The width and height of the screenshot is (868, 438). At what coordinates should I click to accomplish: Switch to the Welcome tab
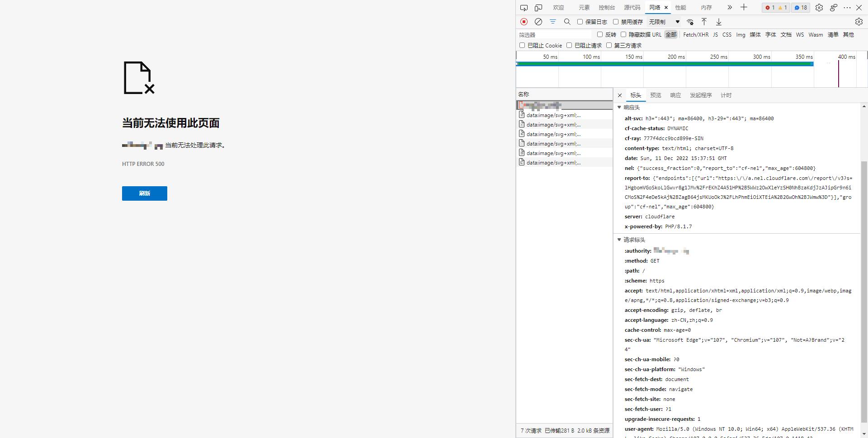[x=559, y=8]
